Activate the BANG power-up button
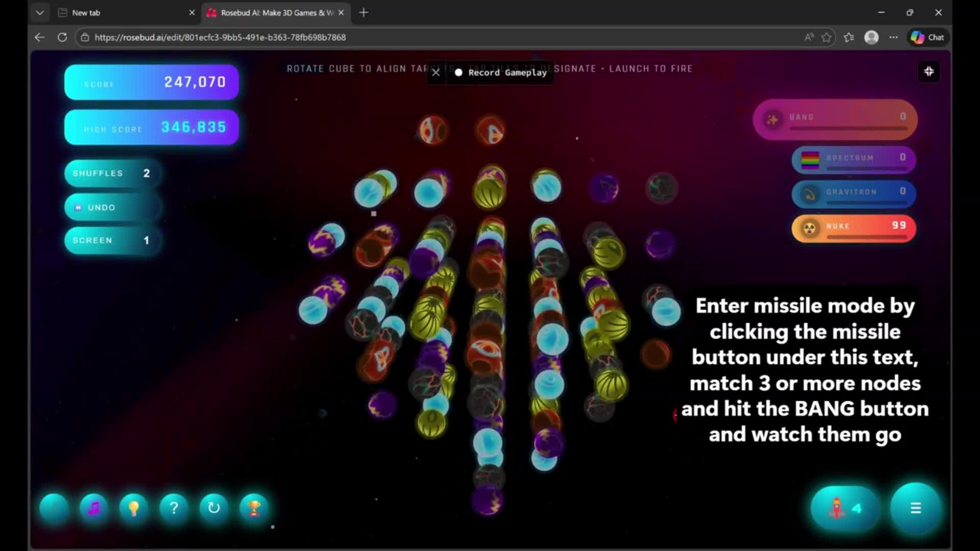The image size is (980, 551). coord(835,119)
